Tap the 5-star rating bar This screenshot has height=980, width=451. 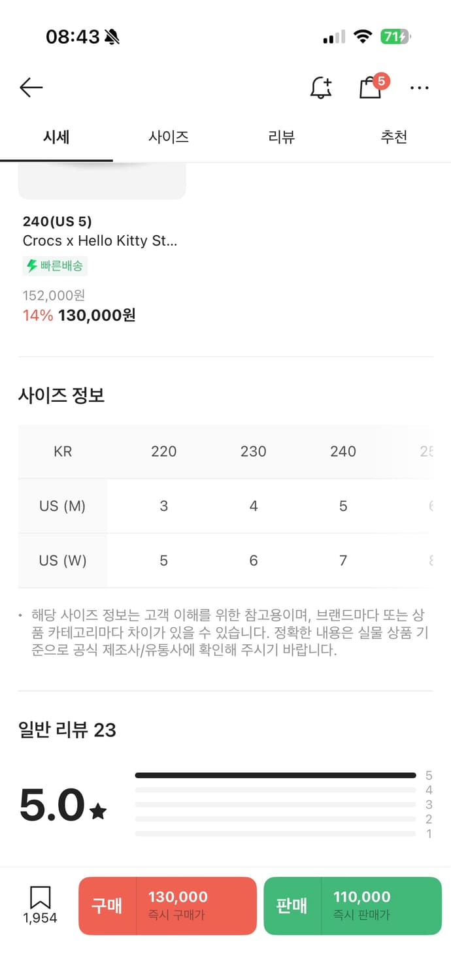point(275,776)
